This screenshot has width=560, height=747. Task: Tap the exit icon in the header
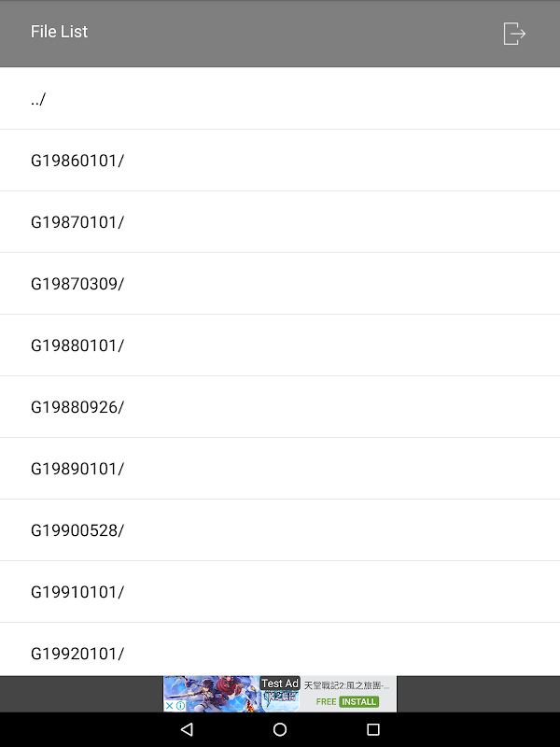(514, 34)
